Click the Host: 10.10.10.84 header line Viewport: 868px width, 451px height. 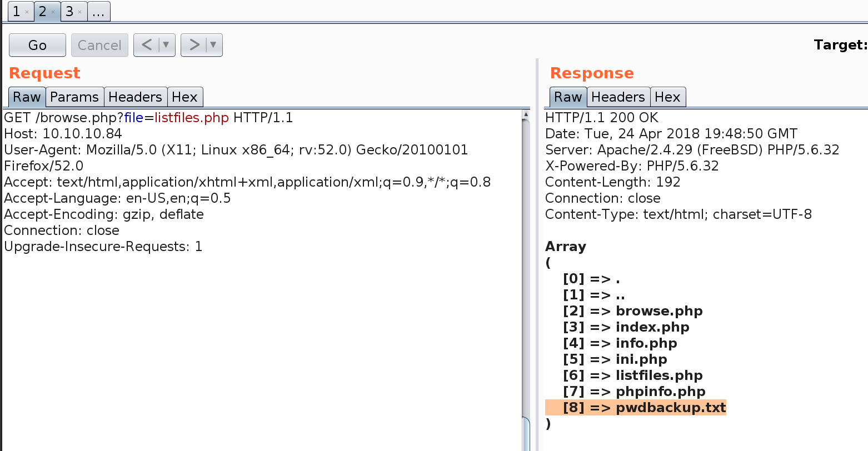[63, 134]
